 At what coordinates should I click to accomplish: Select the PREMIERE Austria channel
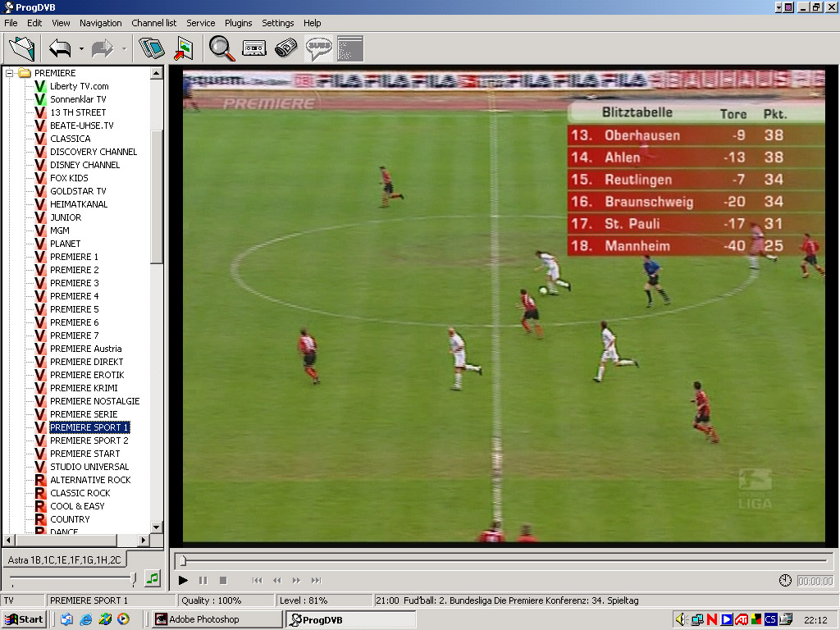[x=85, y=349]
